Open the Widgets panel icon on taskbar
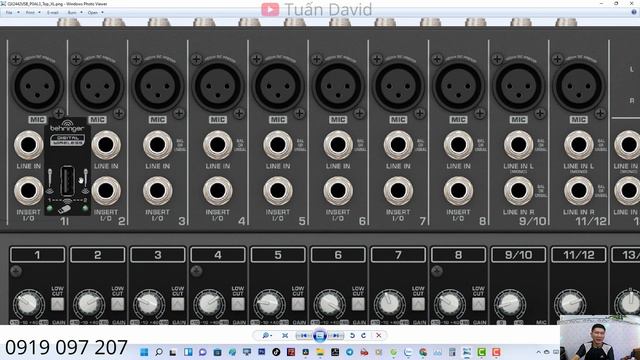 (188, 352)
